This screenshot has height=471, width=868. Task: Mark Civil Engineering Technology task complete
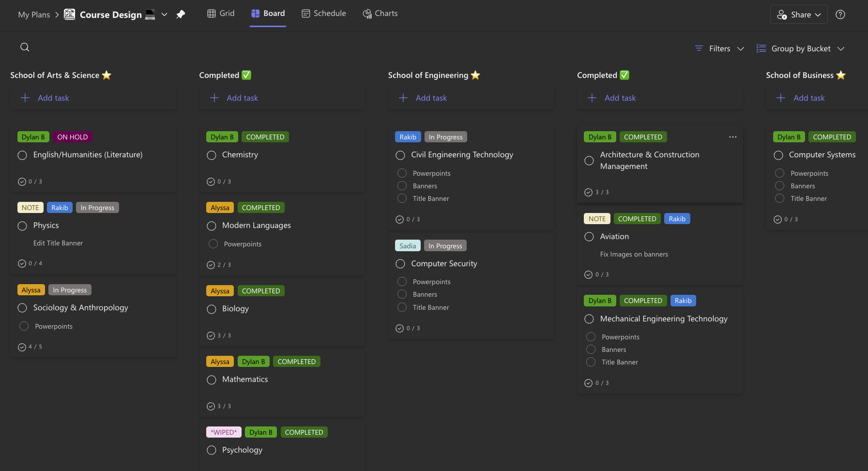[x=400, y=155]
